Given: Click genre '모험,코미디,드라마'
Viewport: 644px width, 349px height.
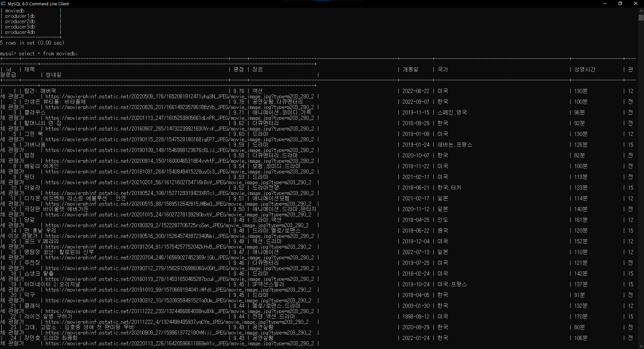Looking at the screenshot, I should 276,166.
